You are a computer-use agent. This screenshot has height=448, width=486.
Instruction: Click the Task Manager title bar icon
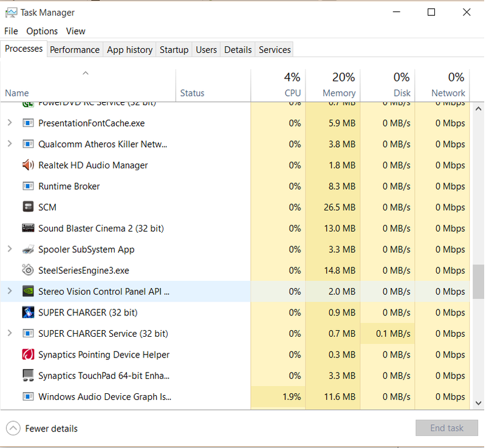tap(11, 13)
